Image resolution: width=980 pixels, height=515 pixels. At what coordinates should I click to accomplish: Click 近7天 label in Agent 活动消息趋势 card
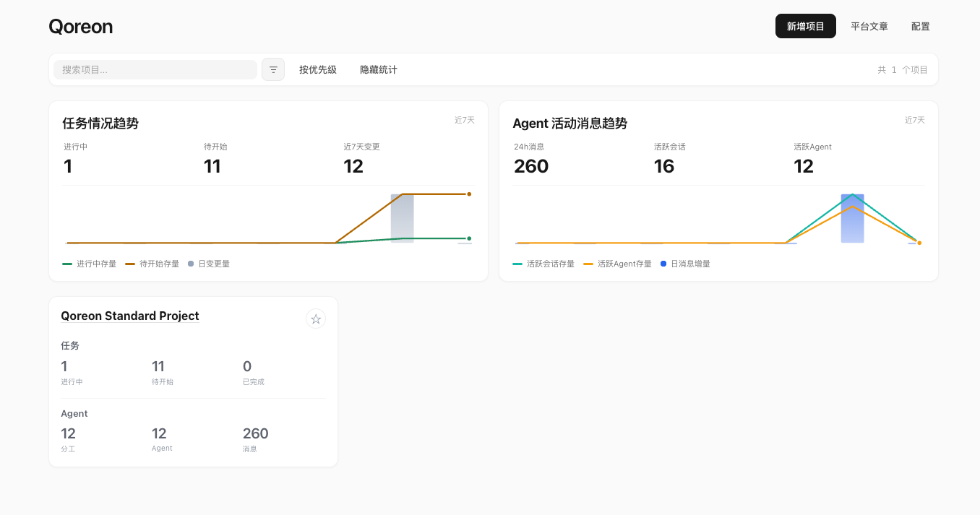[915, 120]
